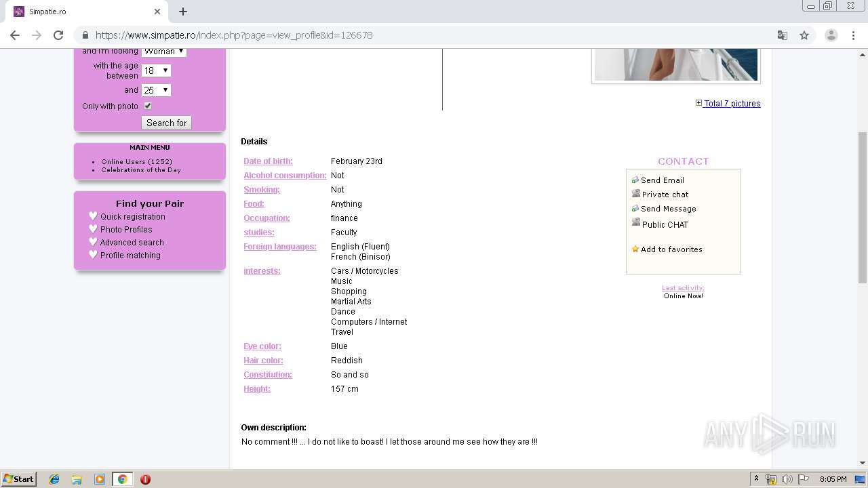
Task: Close the Simpatie.ro tab
Action: (x=157, y=12)
